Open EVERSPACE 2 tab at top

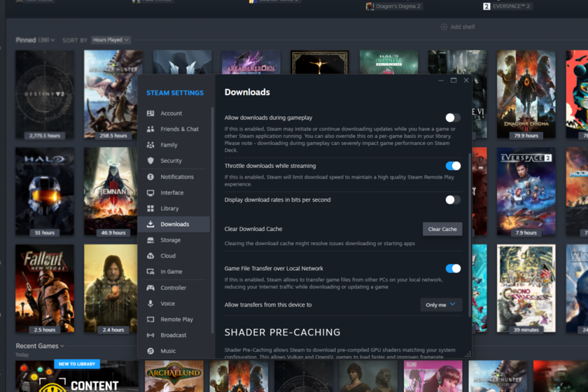[507, 6]
